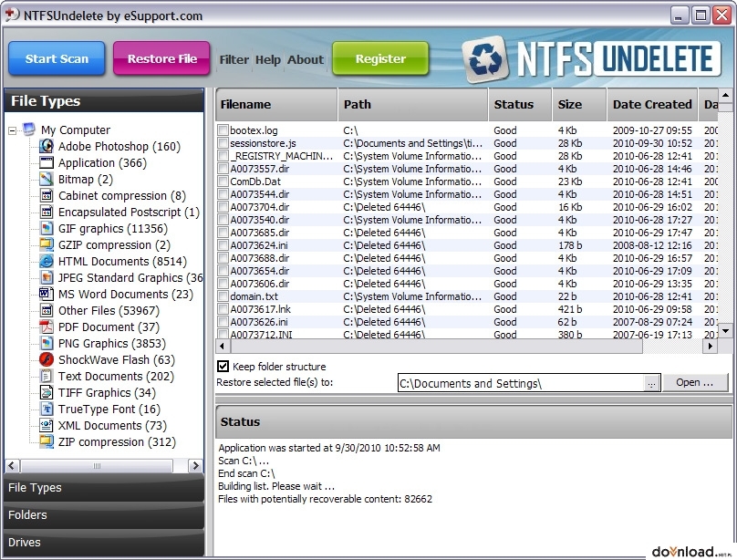
Task: Sort by the Size column header
Action: click(x=579, y=104)
